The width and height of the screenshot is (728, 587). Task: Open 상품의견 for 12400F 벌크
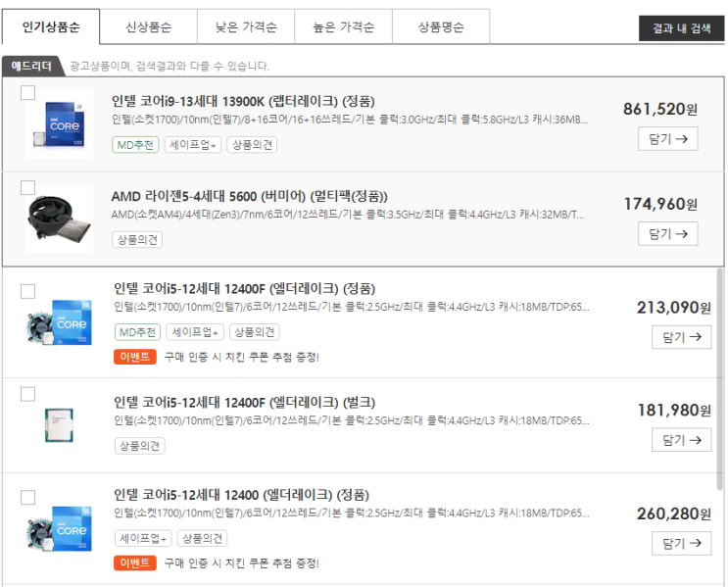click(x=139, y=446)
